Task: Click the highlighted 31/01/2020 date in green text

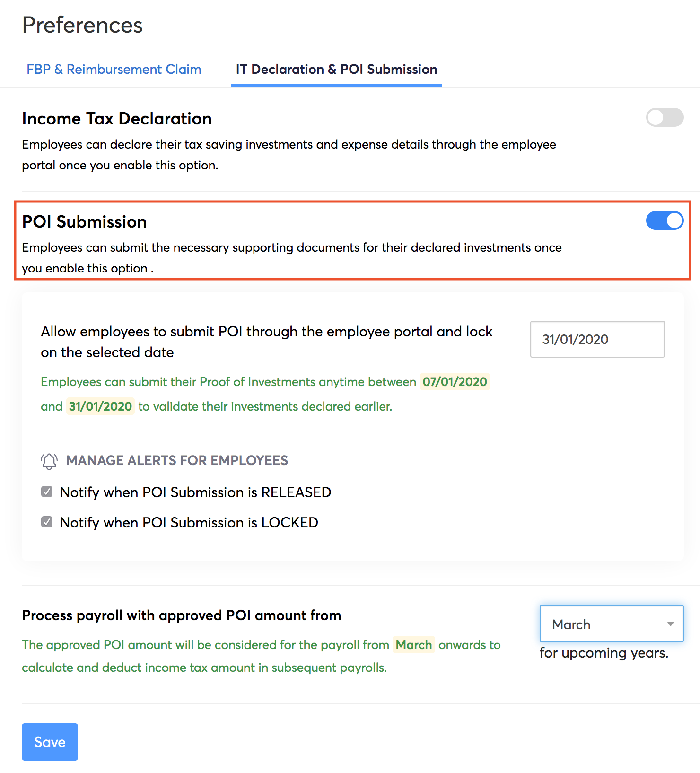Action: [100, 406]
